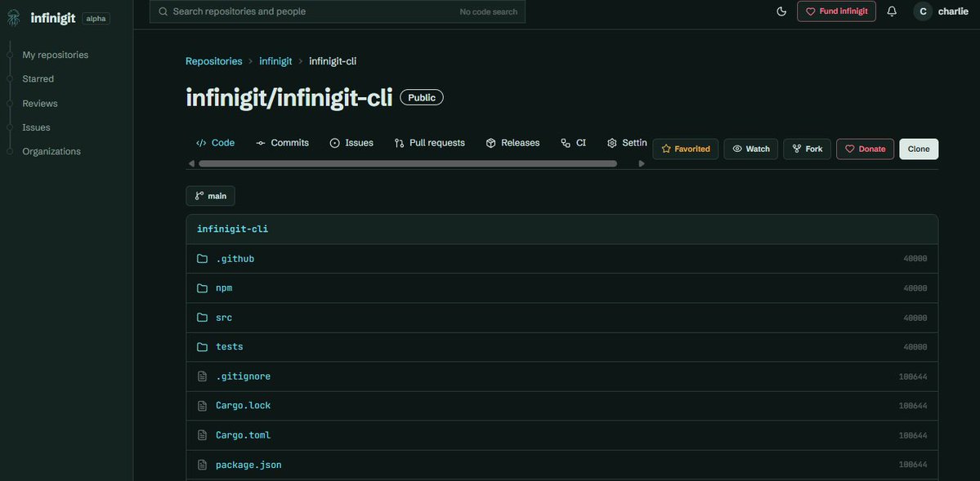
Task: Click the 100644 mode of Cargo.toml
Action: 912,435
